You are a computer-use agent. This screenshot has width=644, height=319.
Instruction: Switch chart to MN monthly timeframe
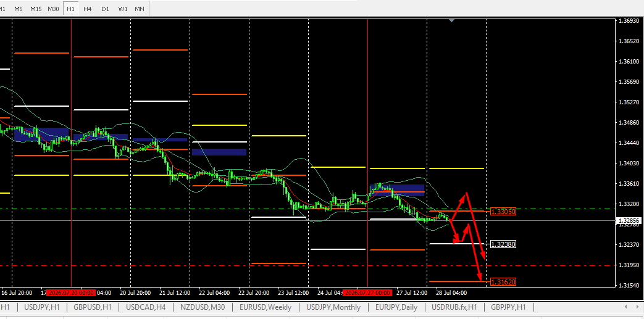(140, 9)
